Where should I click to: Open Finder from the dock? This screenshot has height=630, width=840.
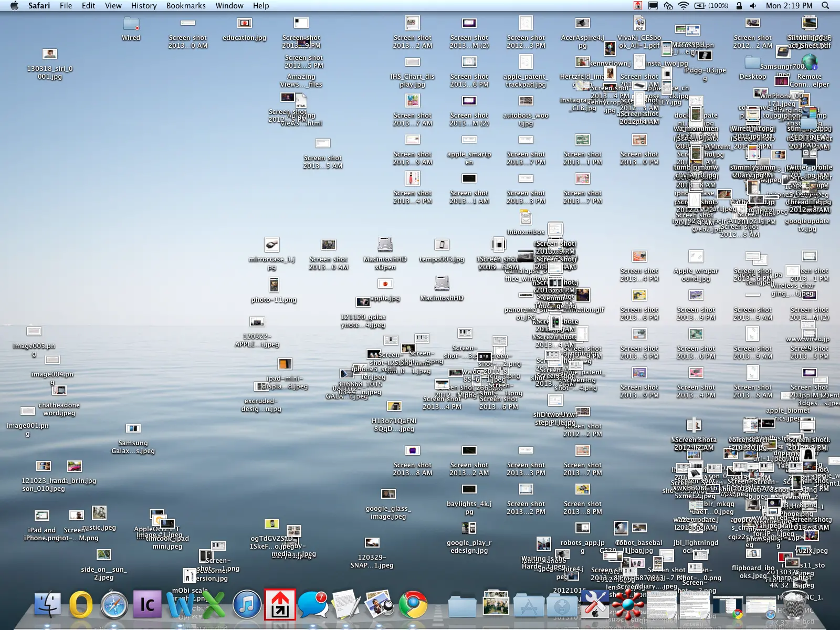point(47,605)
